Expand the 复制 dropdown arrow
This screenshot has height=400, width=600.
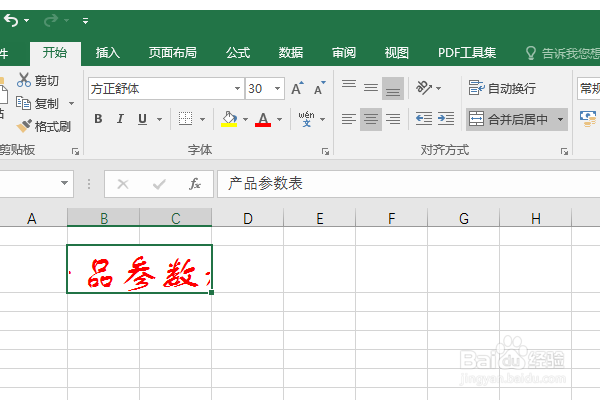pos(71,103)
